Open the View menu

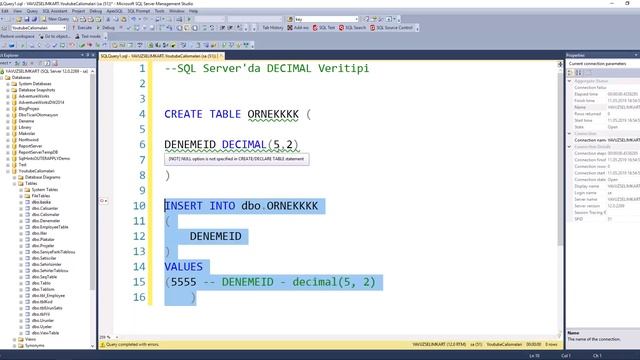coord(18,11)
